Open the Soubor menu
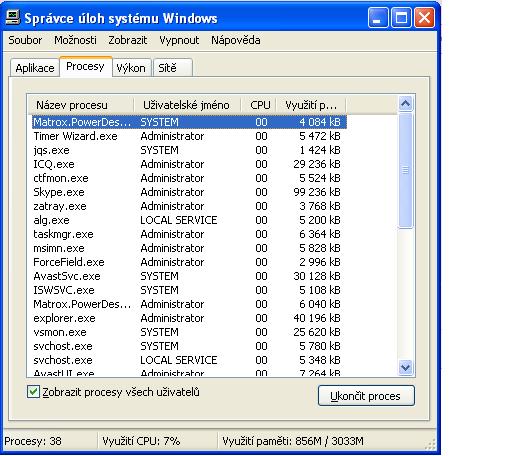Image resolution: width=512 pixels, height=456 pixels. click(25, 40)
